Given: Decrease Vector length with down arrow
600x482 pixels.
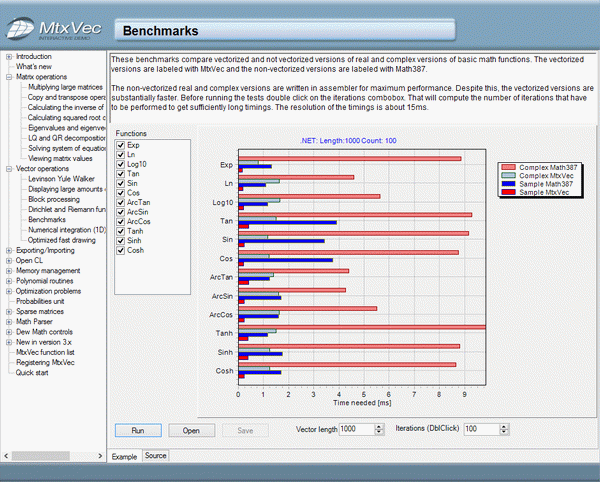Looking at the screenshot, I should click(379, 432).
